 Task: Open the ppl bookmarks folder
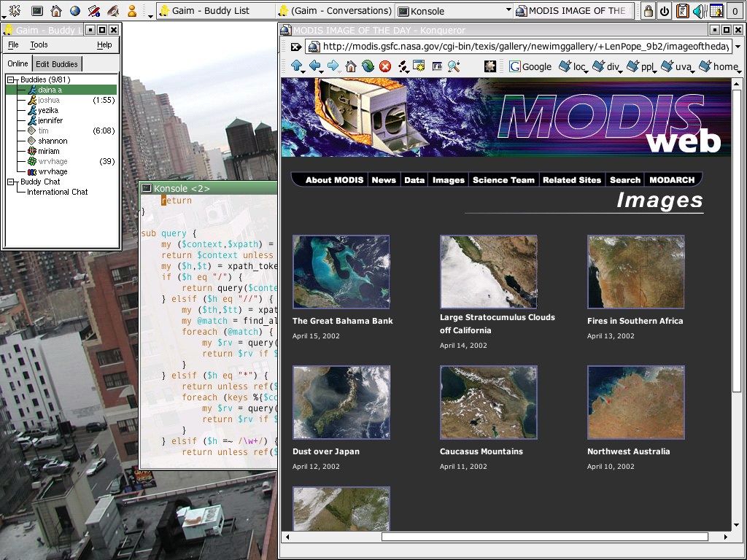640,66
